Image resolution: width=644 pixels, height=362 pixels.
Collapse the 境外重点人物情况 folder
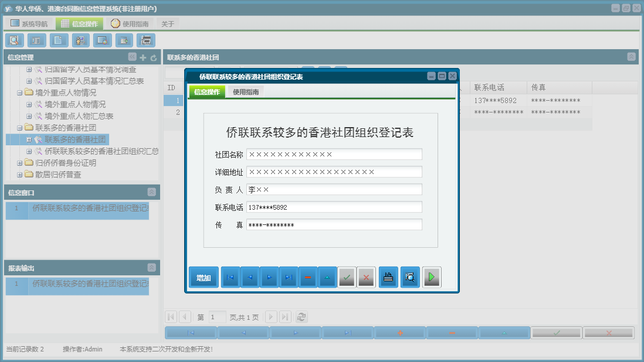coord(19,93)
